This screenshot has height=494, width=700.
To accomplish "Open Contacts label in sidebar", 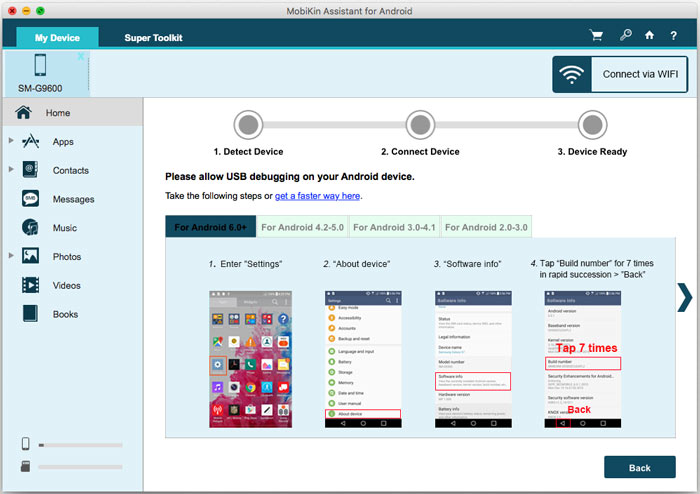I will [x=71, y=170].
